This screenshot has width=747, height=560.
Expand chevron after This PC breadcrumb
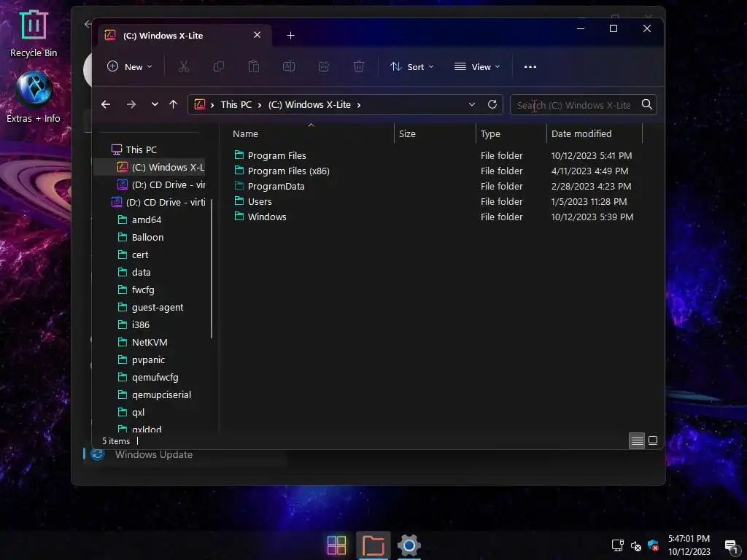point(260,105)
